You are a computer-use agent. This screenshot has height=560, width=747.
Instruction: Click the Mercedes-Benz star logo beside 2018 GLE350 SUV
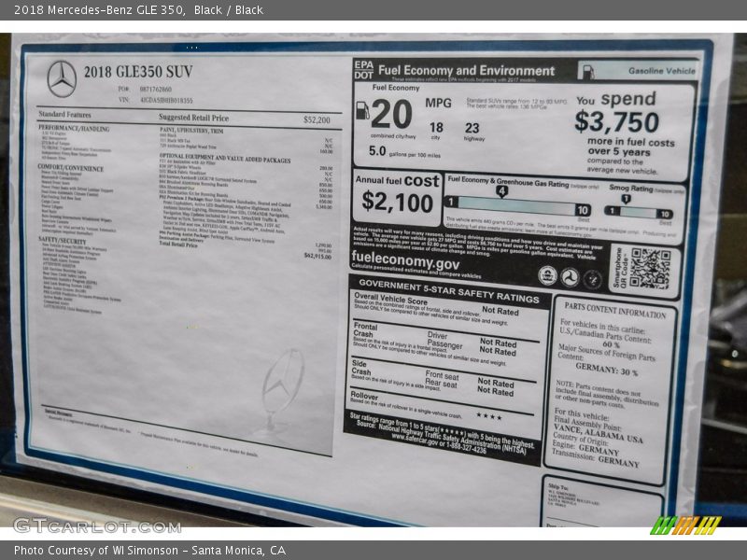(62, 79)
